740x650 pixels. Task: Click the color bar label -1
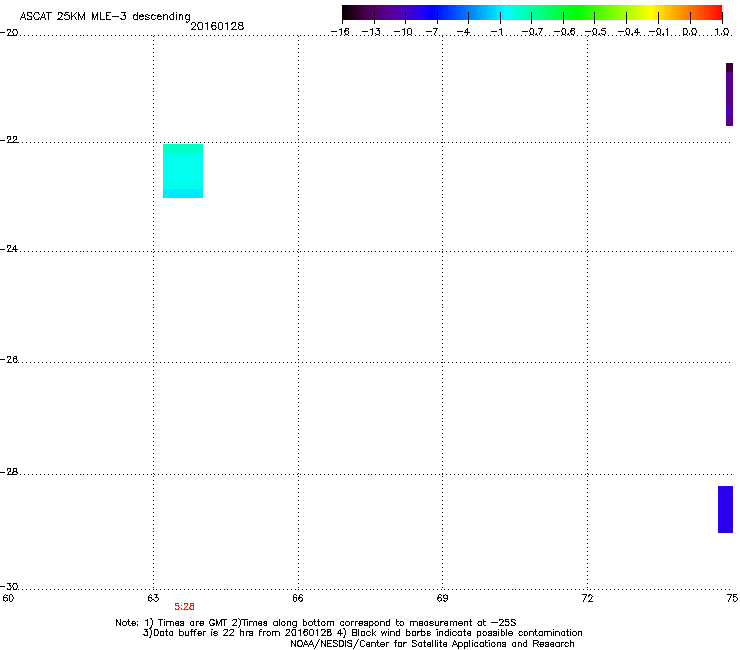497,32
